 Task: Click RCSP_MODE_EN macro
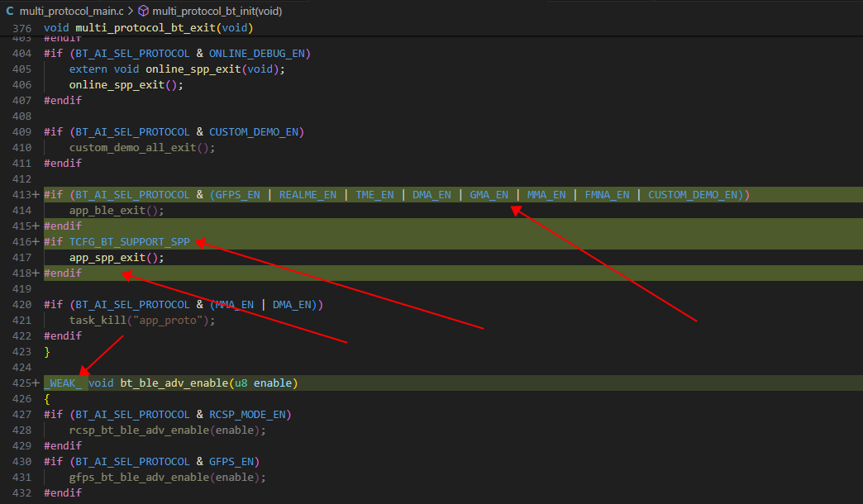pyautogui.click(x=247, y=414)
